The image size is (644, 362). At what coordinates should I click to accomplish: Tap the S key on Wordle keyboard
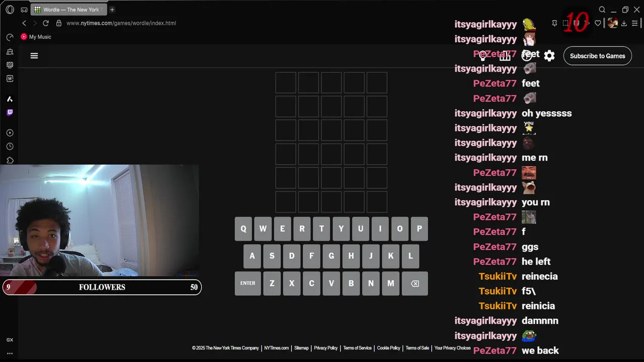(x=272, y=256)
